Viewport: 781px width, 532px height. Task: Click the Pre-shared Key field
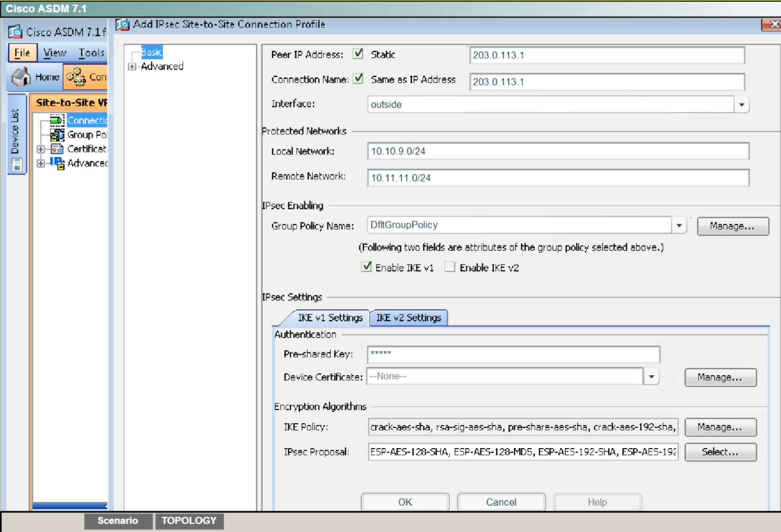513,354
